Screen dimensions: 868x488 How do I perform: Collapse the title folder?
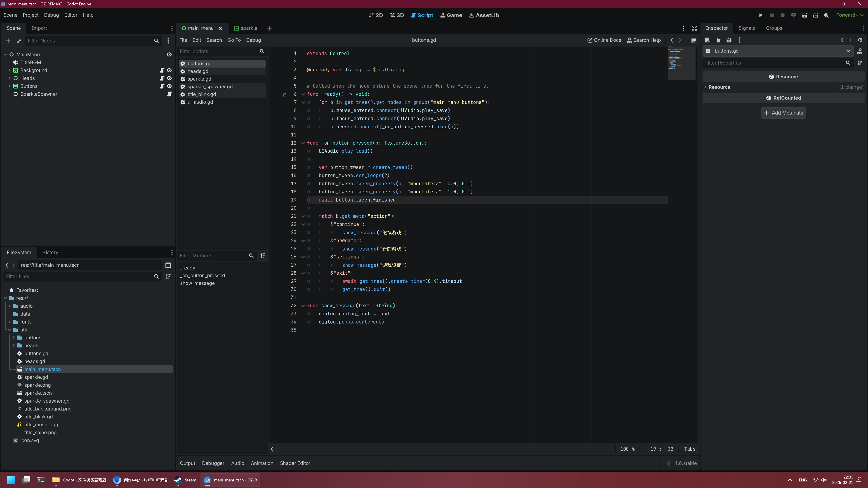point(9,330)
